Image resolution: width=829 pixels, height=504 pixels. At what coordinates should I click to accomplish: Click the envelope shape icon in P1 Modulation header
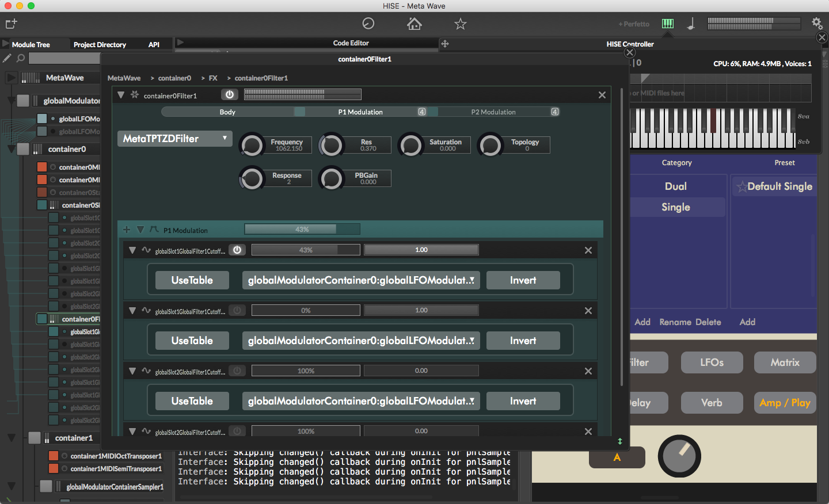(x=154, y=230)
